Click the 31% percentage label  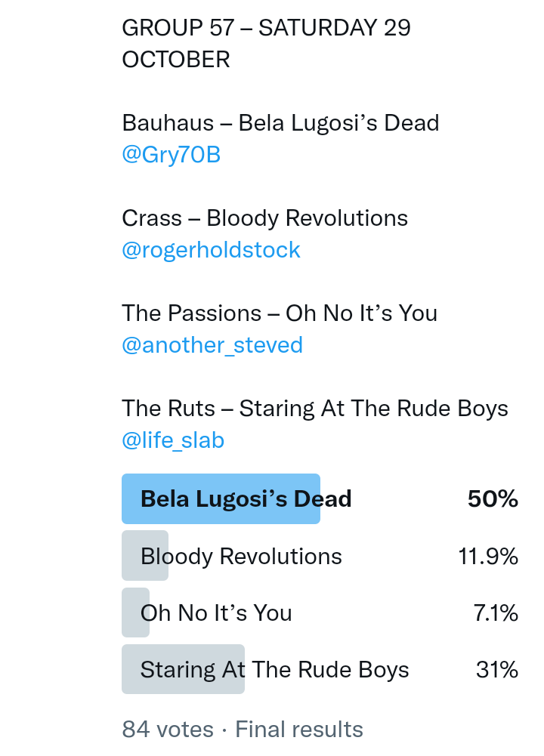496,669
